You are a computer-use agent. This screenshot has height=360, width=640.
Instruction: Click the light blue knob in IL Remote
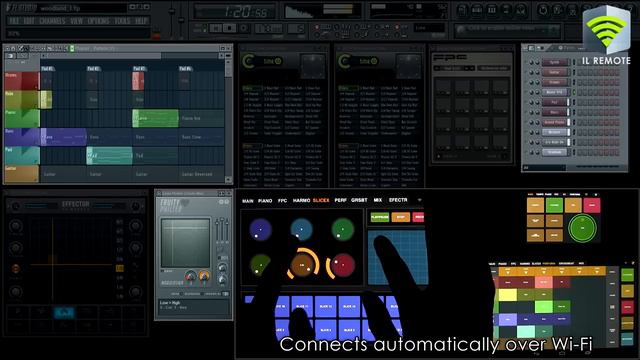(x=302, y=229)
